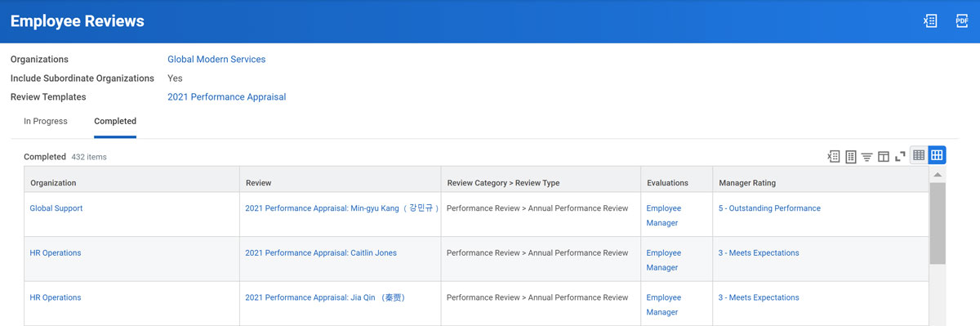This screenshot has width=980, height=326.
Task: Click Review Category > Review Type column header
Action: click(x=541, y=180)
